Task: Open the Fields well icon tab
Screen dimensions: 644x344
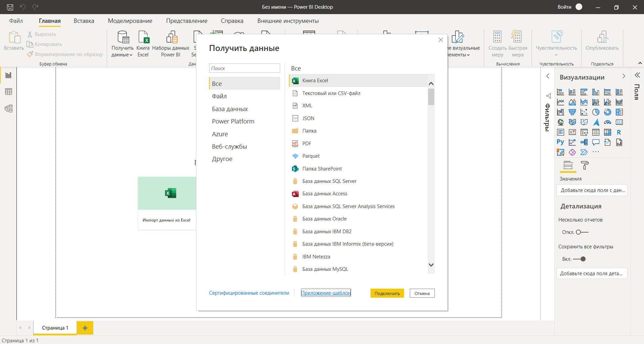Action: tap(568, 165)
